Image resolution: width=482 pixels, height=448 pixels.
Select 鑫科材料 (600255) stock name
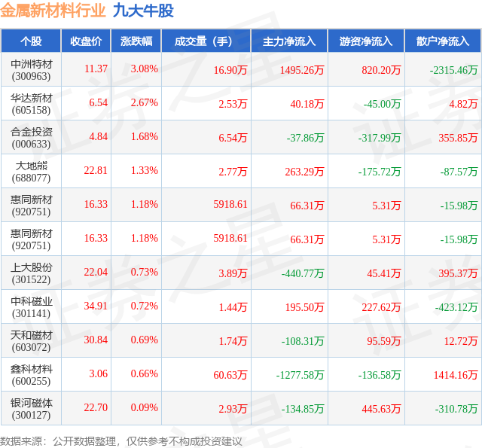tap(31, 374)
